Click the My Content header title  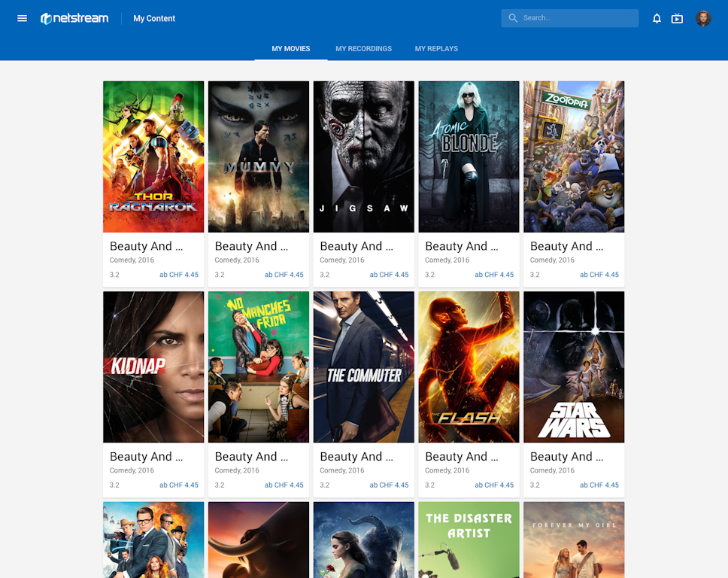tap(154, 18)
